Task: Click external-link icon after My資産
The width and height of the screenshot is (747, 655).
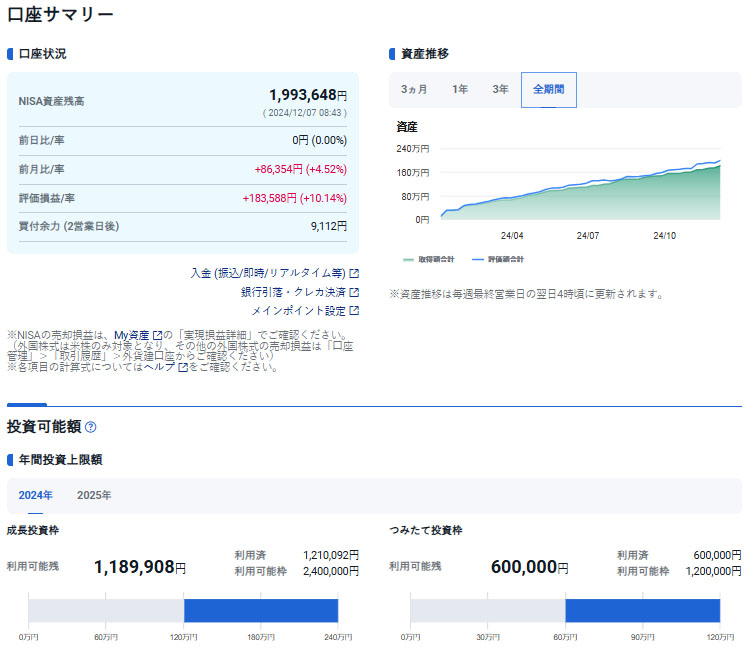Action: click(x=157, y=335)
